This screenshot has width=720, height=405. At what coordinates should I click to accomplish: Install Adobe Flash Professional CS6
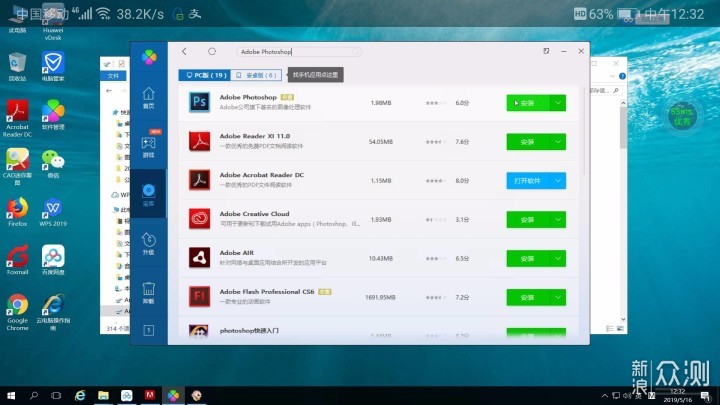(528, 298)
